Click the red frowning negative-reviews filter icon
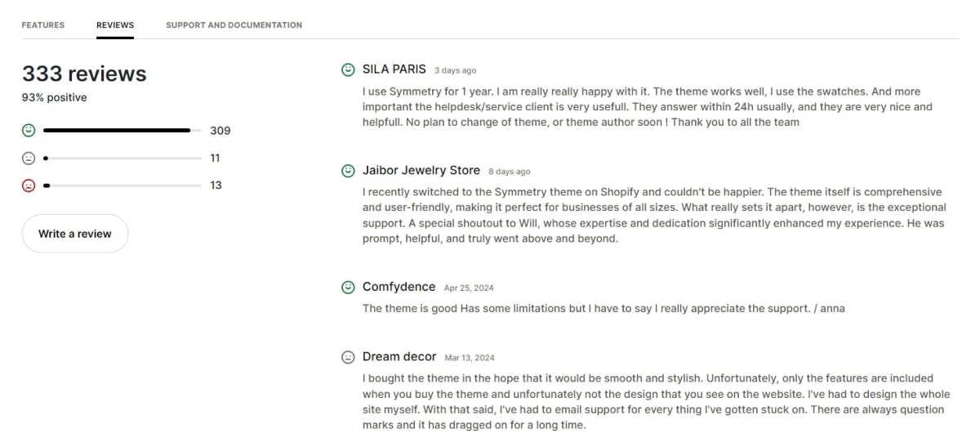Screen dimensions: 980x438 pos(29,185)
